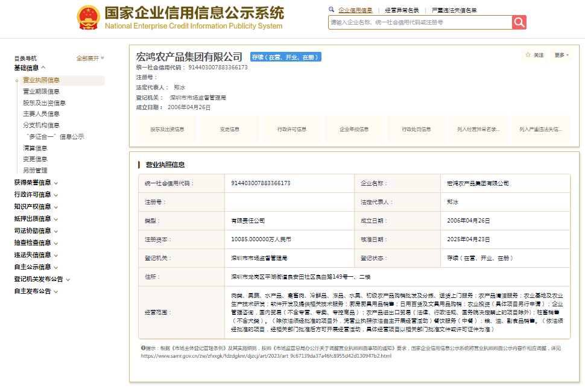This screenshot has width=585, height=392.
Task: Click the red search magnifier button
Action: 519,22
